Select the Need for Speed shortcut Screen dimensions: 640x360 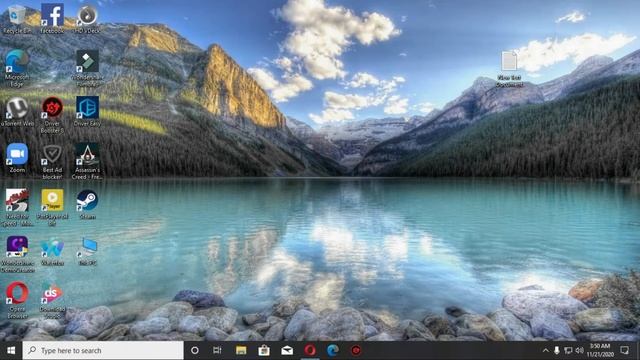[17, 208]
